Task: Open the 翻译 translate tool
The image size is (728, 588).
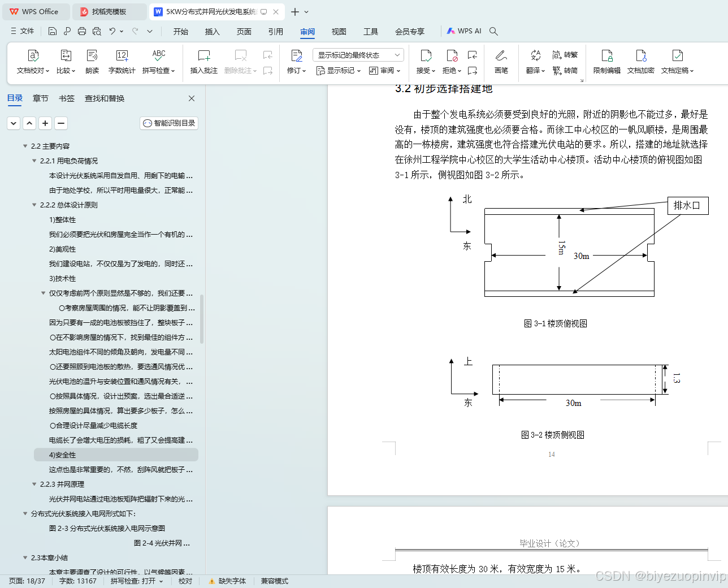Action: click(x=535, y=62)
